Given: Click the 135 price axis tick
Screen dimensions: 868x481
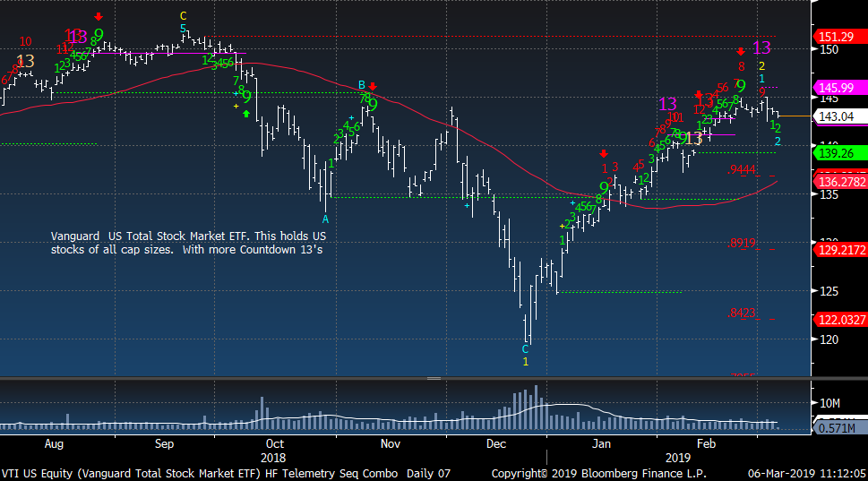Looking at the screenshot, I should coord(829,195).
